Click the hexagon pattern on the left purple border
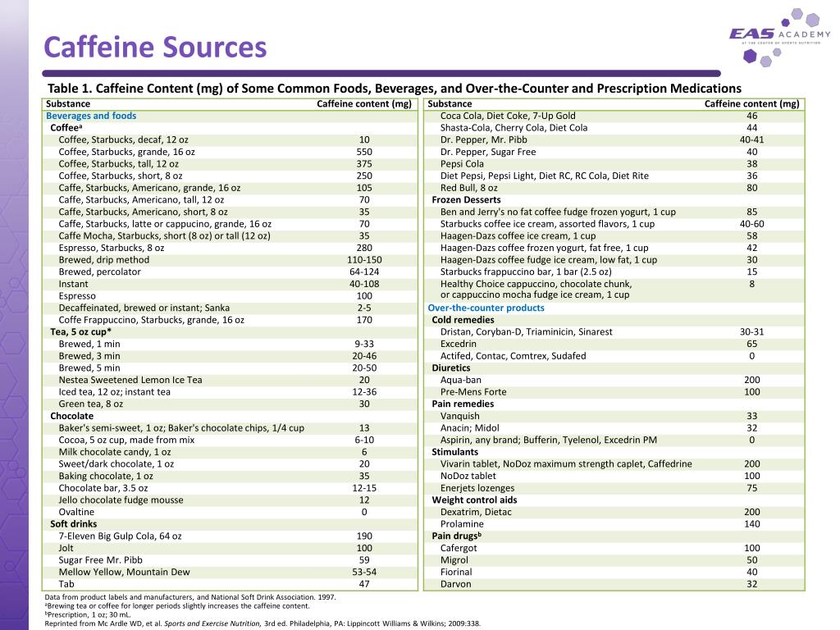Viewport: 840px width, 630px height. pos(15,328)
